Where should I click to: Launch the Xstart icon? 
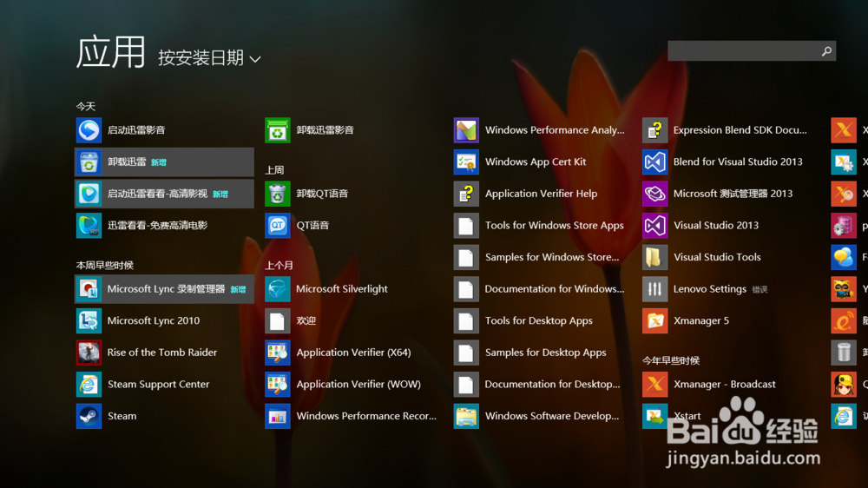point(654,416)
